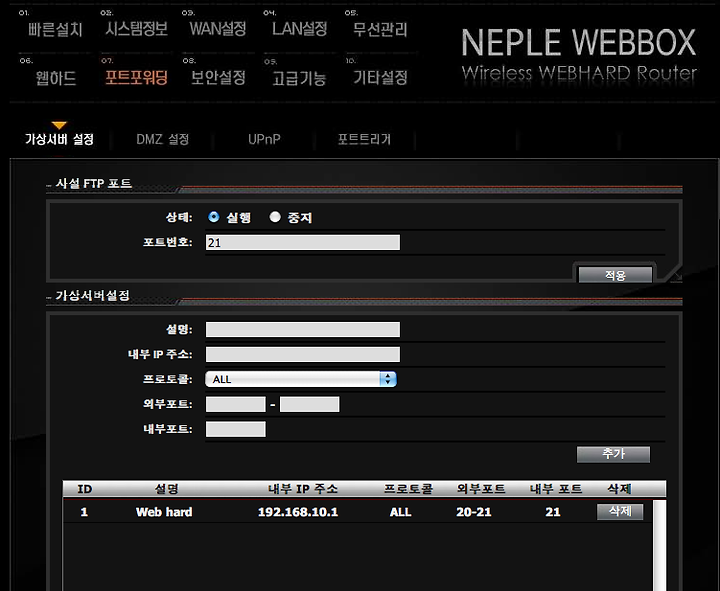Click the 설명 column header
The image size is (720, 591).
[x=166, y=489]
